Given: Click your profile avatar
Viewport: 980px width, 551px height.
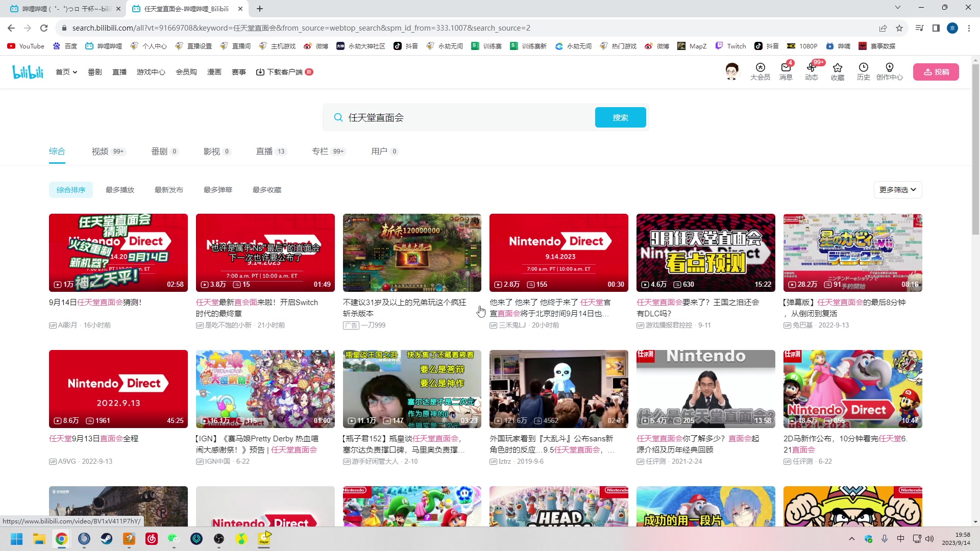Looking at the screenshot, I should (x=732, y=71).
